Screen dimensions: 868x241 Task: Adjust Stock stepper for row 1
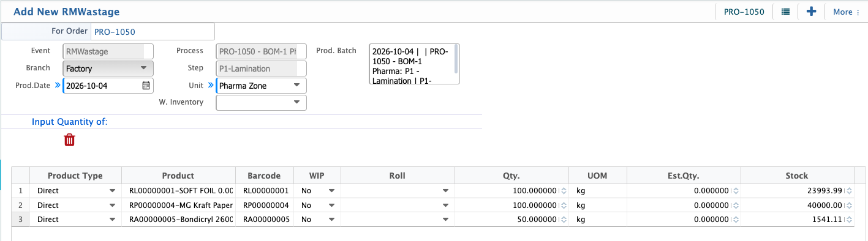[848, 191]
